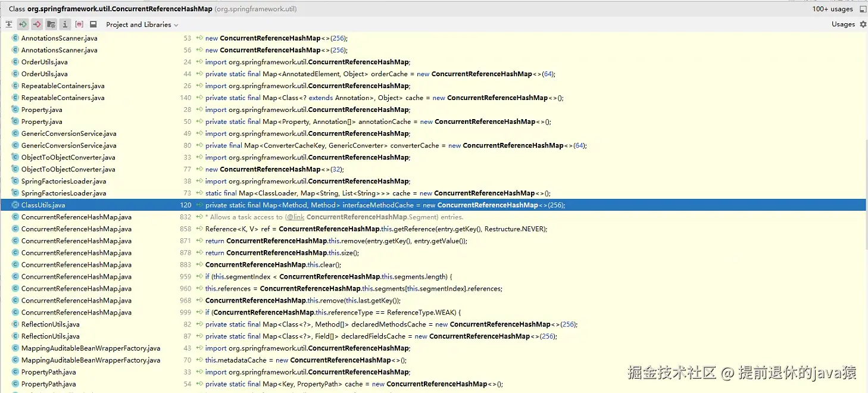Click usage arrow icon on line 999 row
Screen dimensions: 868x393
(x=199, y=312)
